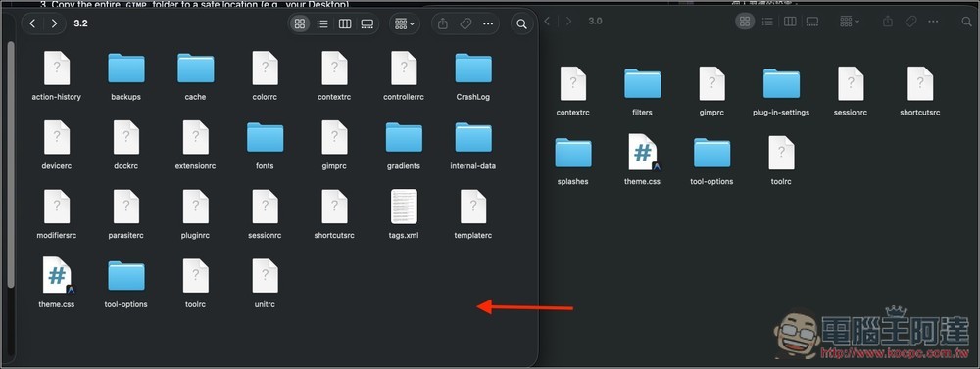The image size is (980, 369).
Task: Select shortcutsrc file in 3.0 window
Action: (920, 91)
